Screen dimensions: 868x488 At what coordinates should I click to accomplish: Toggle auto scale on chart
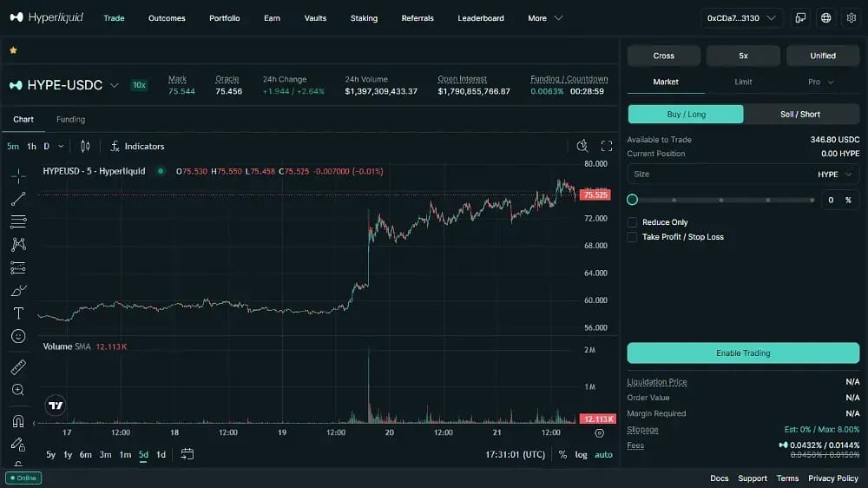[x=603, y=455]
